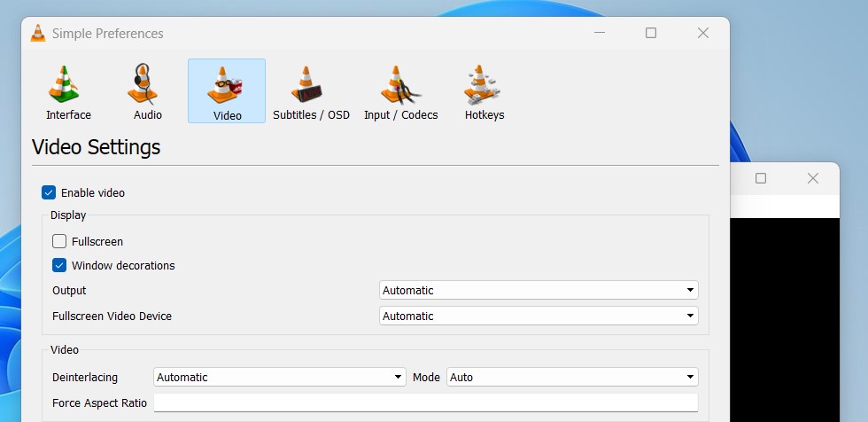Click the Simple Preferences window title

pos(107,33)
